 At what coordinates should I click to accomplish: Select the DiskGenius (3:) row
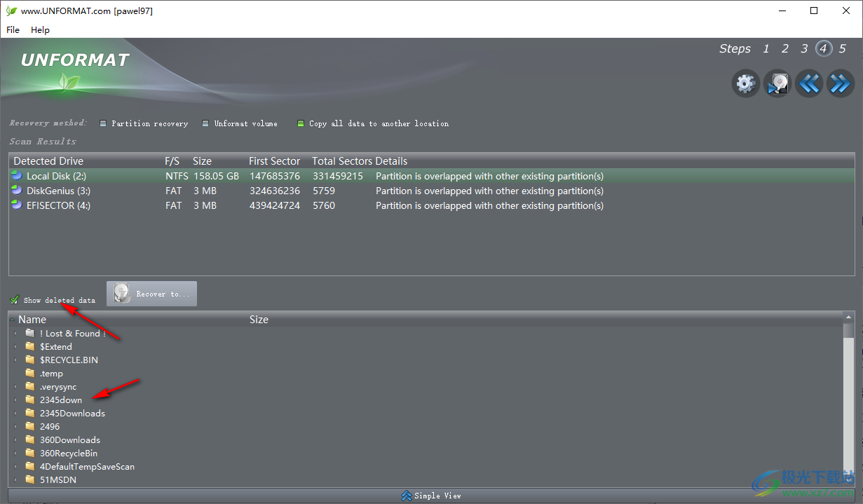coord(431,191)
